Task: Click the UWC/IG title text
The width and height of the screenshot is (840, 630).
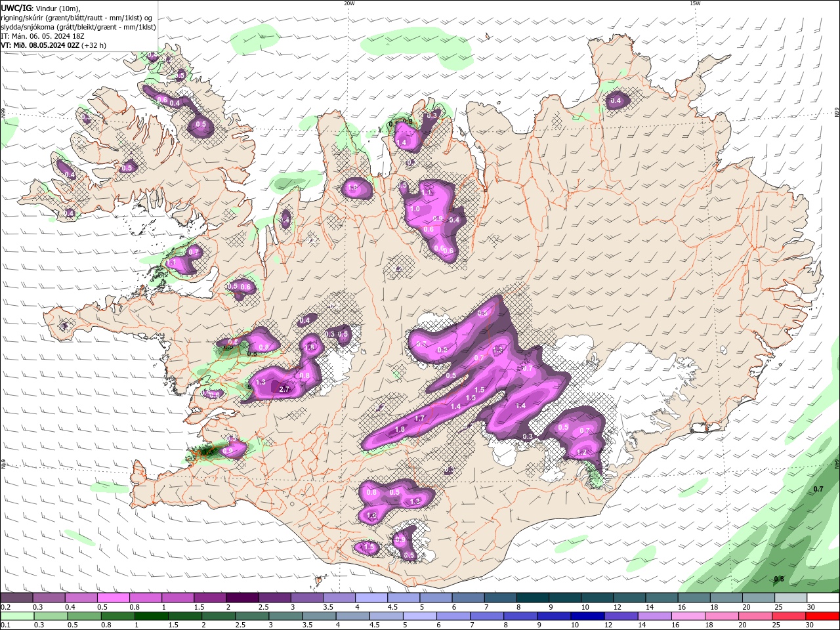Action: tap(16, 7)
